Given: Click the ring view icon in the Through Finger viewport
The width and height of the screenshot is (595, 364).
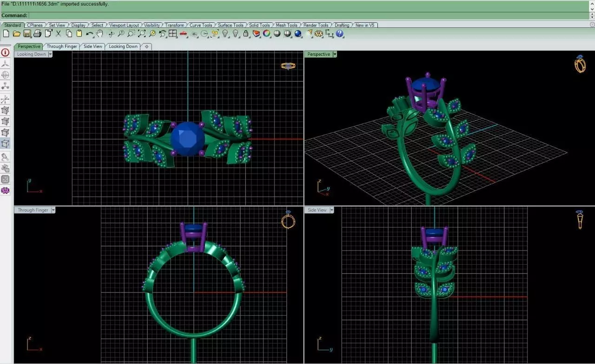Looking at the screenshot, I should (288, 220).
